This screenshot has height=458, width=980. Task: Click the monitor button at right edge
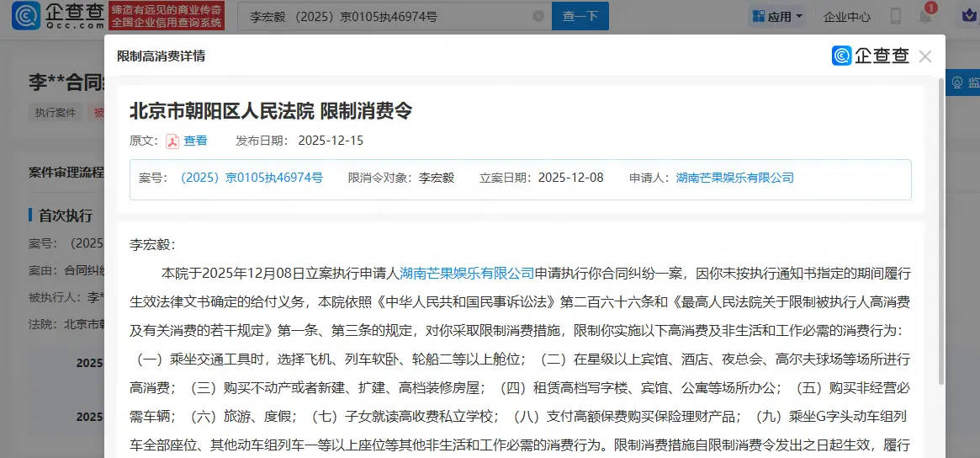pos(963,83)
